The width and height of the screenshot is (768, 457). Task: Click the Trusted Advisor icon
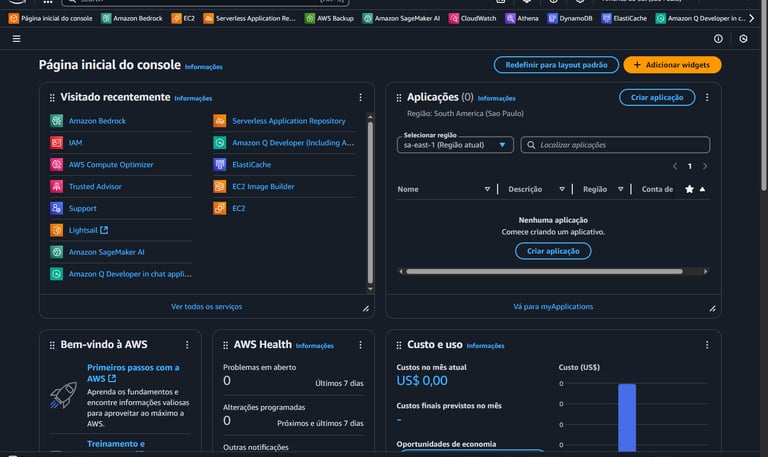[56, 186]
